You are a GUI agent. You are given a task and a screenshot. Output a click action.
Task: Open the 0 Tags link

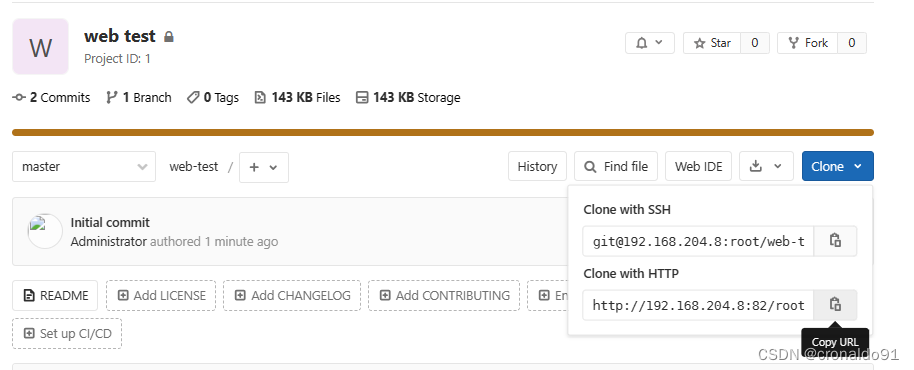pyautogui.click(x=213, y=97)
